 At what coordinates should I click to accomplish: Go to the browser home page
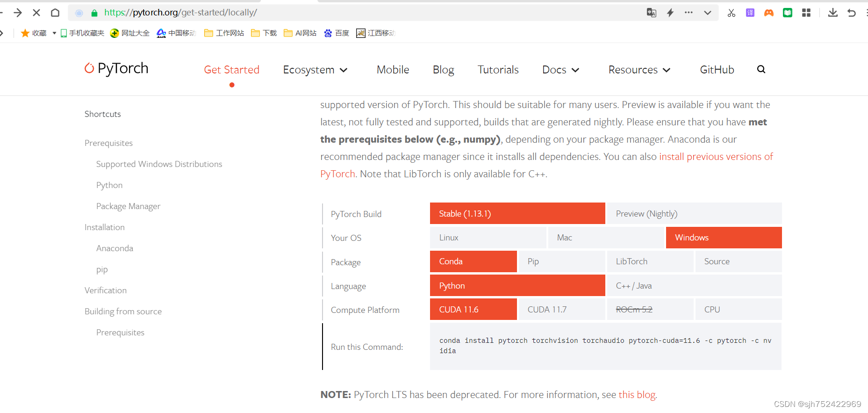click(x=55, y=13)
